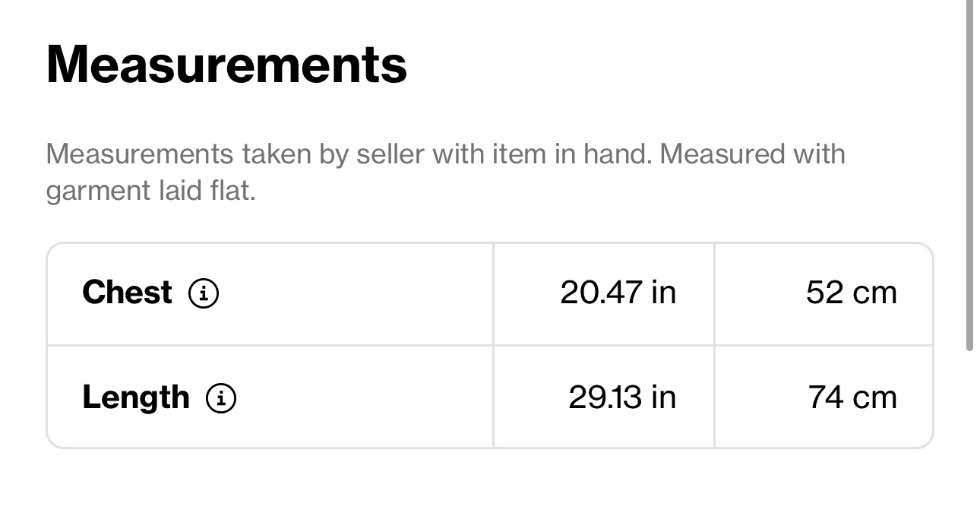Click the vertical scrollbar thumb
Viewport: 980px width, 532px height.
click(969, 175)
